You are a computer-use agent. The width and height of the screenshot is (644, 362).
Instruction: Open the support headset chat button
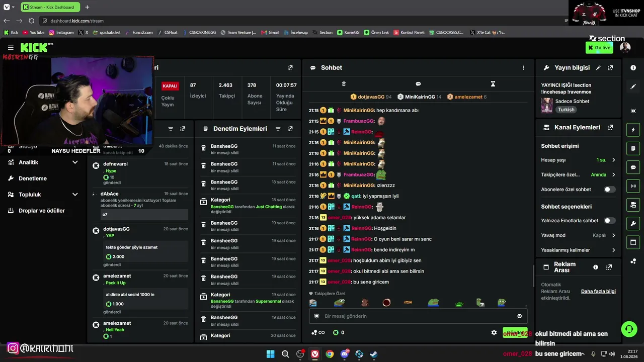[629, 329]
